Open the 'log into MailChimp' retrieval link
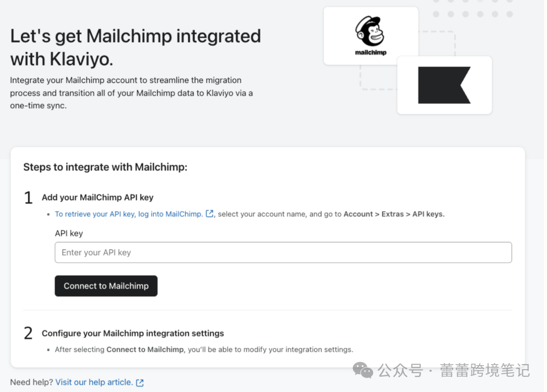The width and height of the screenshot is (547, 392). 129,214
